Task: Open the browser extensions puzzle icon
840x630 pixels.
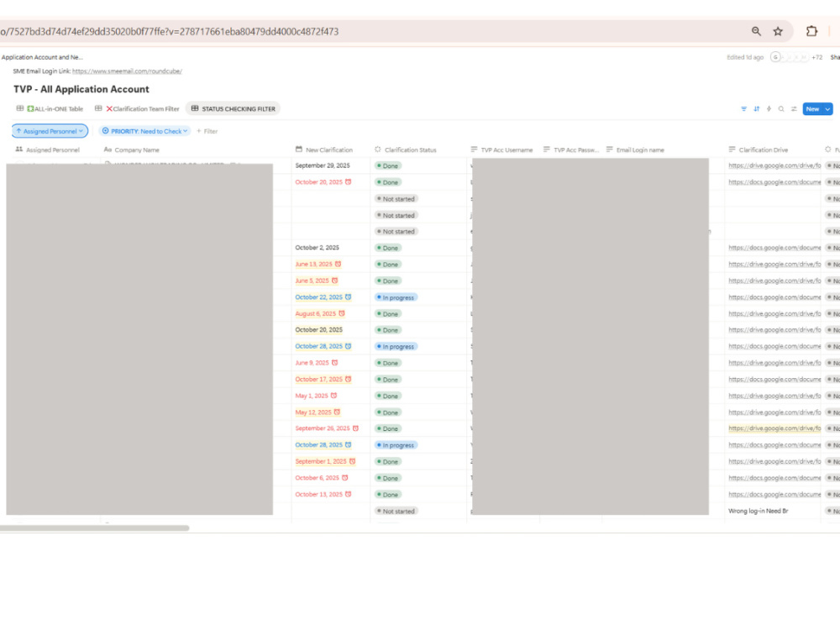Action: pyautogui.click(x=811, y=31)
